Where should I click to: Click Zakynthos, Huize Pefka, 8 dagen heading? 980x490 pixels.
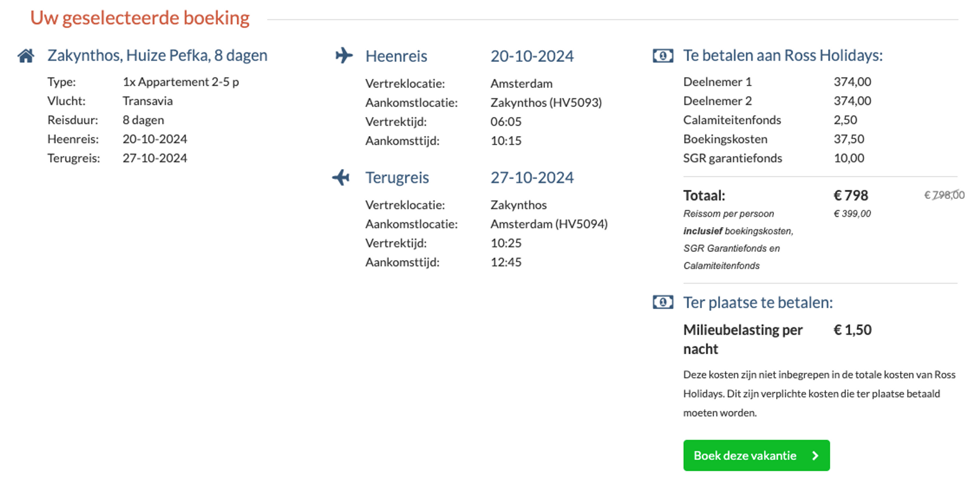(x=157, y=56)
